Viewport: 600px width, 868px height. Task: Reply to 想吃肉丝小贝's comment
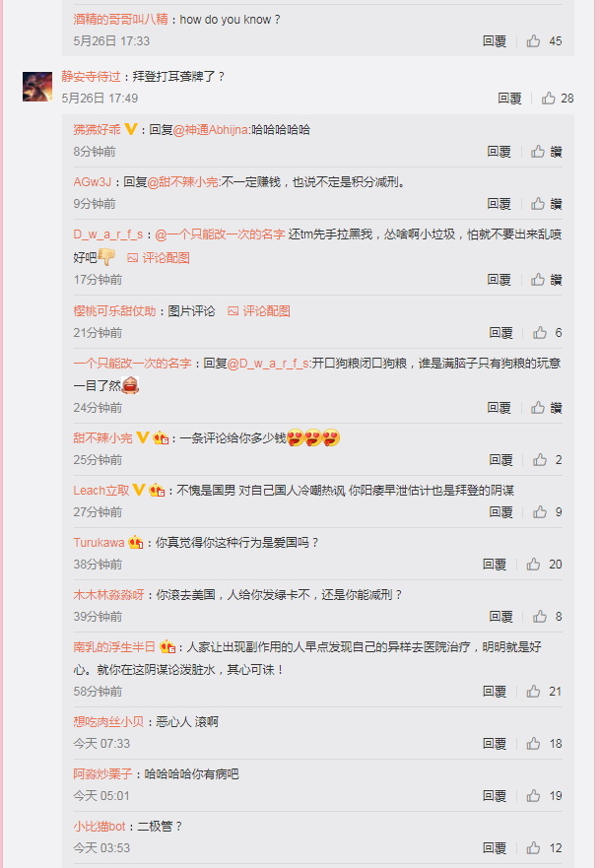click(495, 744)
